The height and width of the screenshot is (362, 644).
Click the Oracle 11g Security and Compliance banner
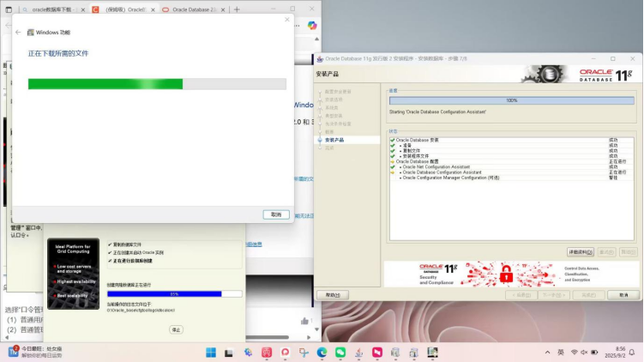click(x=511, y=274)
